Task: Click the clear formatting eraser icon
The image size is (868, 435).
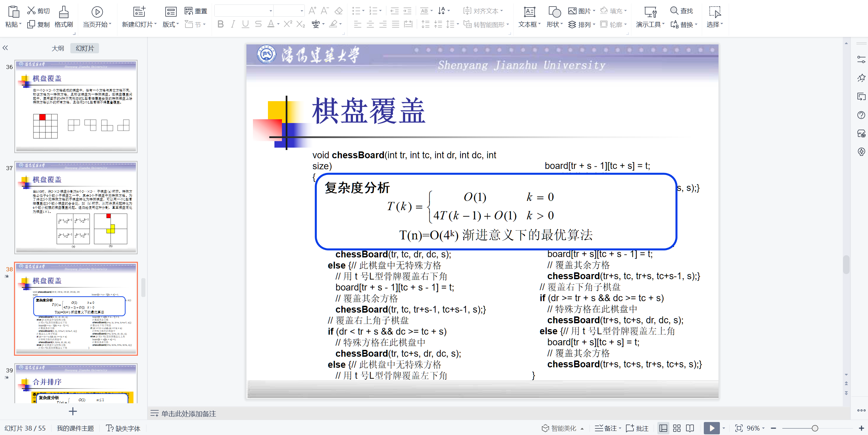Action: [x=338, y=11]
